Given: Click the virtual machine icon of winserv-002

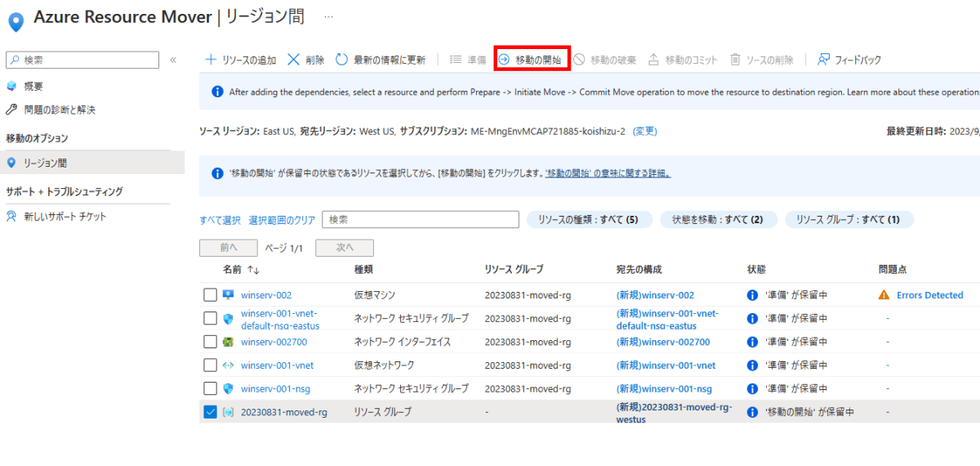Looking at the screenshot, I should click(229, 295).
